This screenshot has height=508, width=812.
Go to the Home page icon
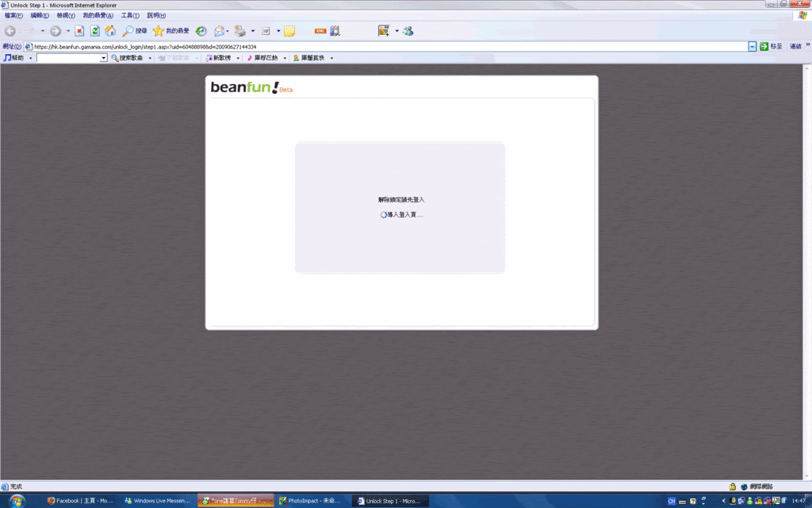pos(110,31)
